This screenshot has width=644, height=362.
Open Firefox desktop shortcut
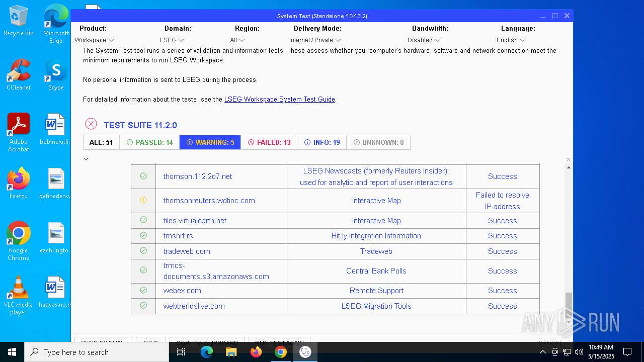pos(19,184)
